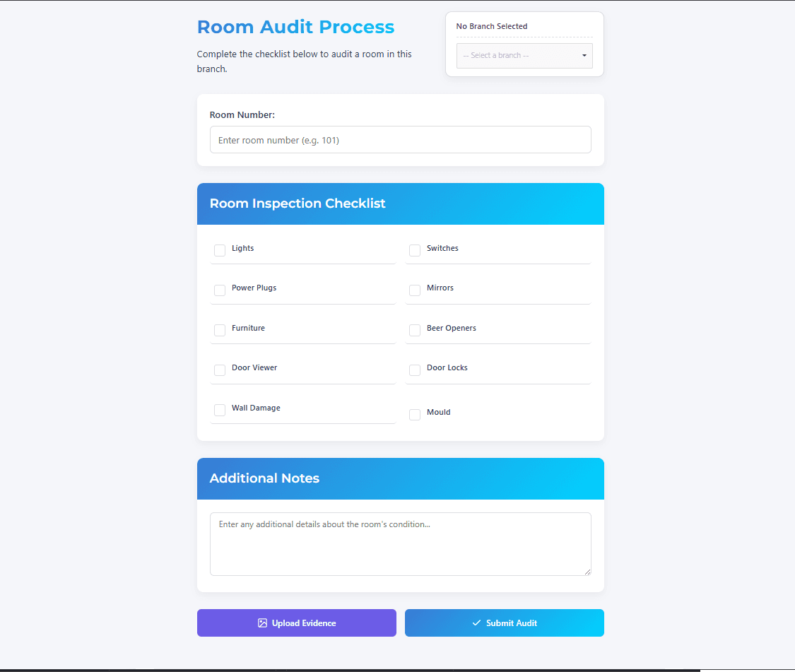Click the Room Inspection Checklist header

[298, 204]
